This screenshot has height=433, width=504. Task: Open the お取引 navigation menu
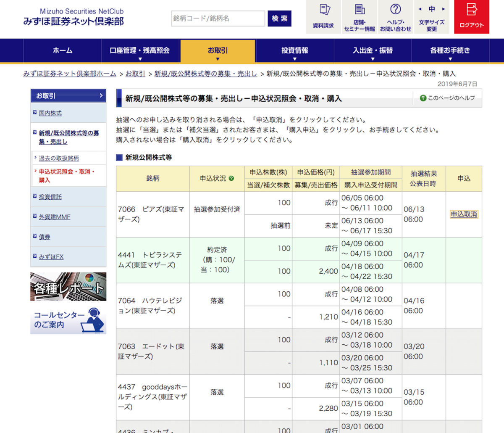[x=218, y=51]
